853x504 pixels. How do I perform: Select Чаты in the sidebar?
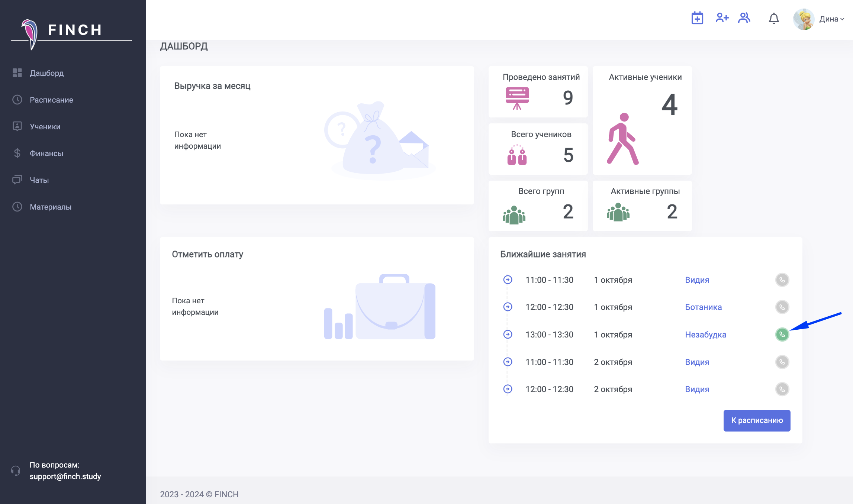coord(39,180)
